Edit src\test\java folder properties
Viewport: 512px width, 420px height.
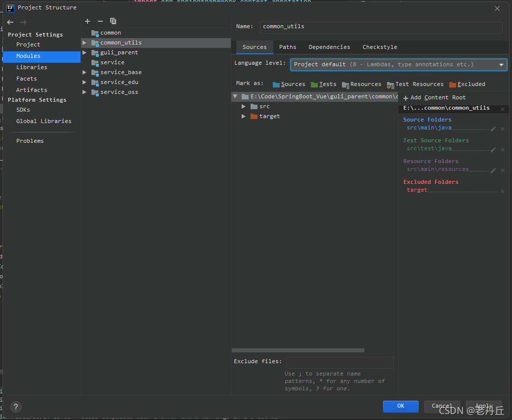[493, 150]
